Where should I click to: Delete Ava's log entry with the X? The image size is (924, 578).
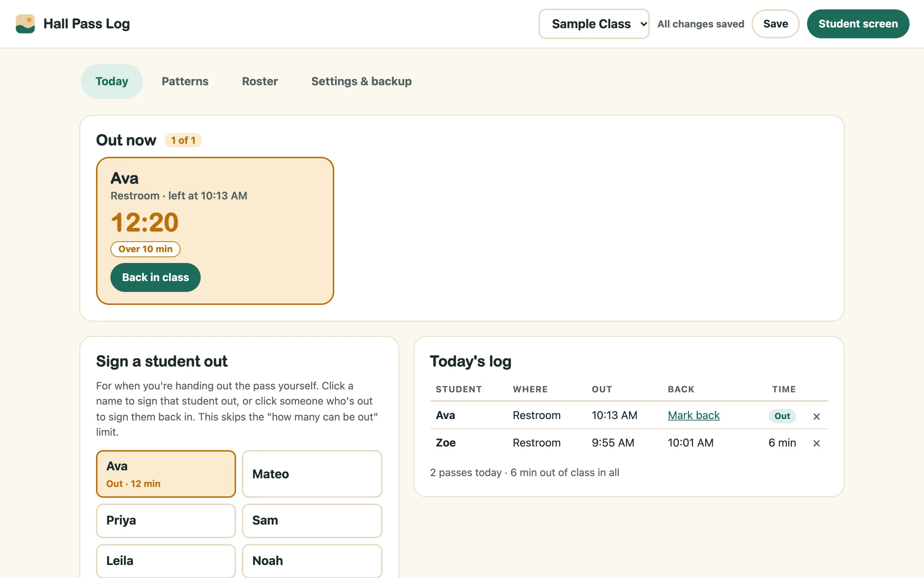[816, 416]
